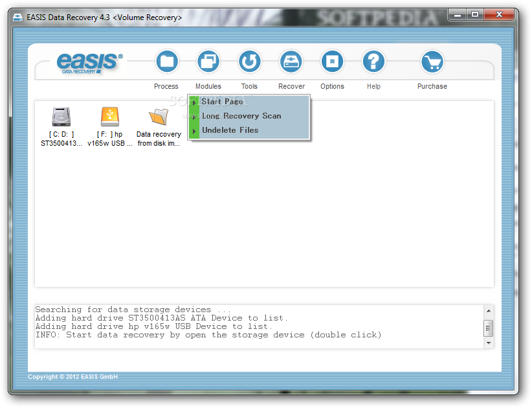
Task: Open the Process folder icon
Action: coord(166,62)
